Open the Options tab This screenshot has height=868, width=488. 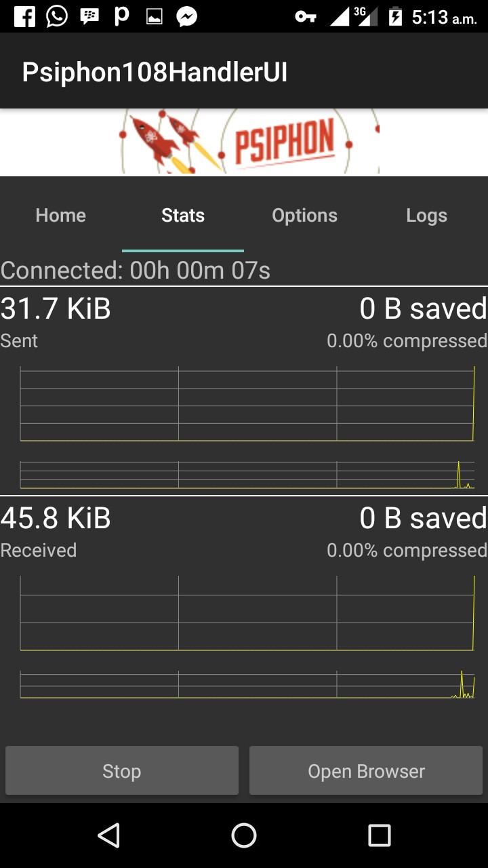[x=305, y=216]
